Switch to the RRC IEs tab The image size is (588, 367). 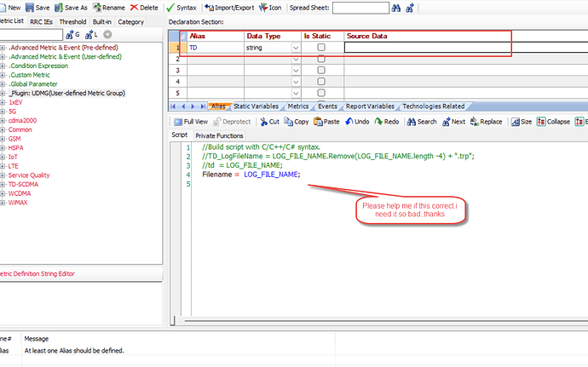41,22
